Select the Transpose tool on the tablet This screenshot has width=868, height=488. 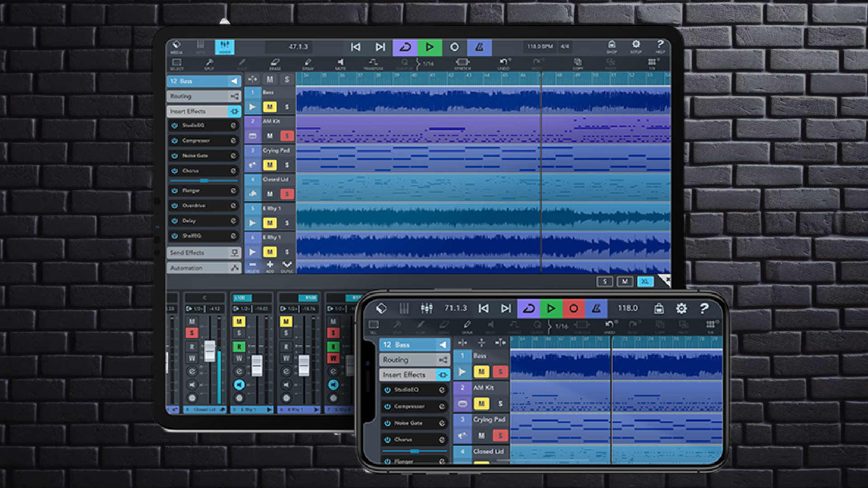pyautogui.click(x=373, y=64)
